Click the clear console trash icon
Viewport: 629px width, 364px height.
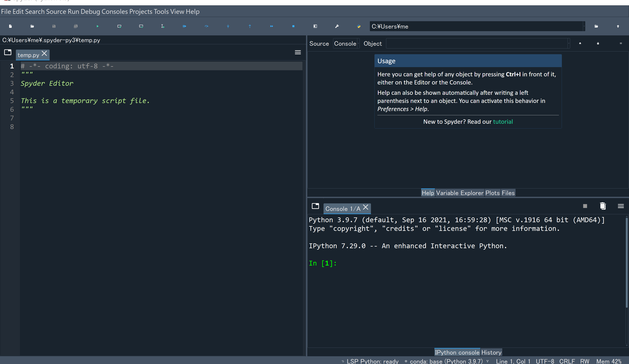pos(603,207)
